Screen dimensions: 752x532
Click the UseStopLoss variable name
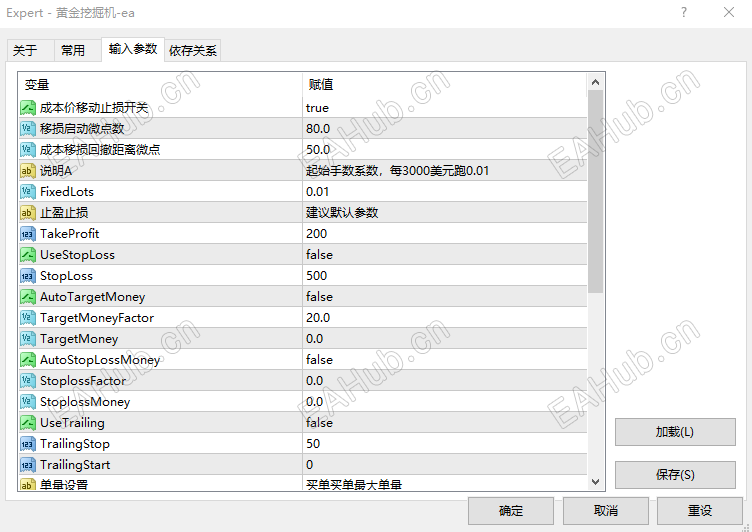pos(77,255)
